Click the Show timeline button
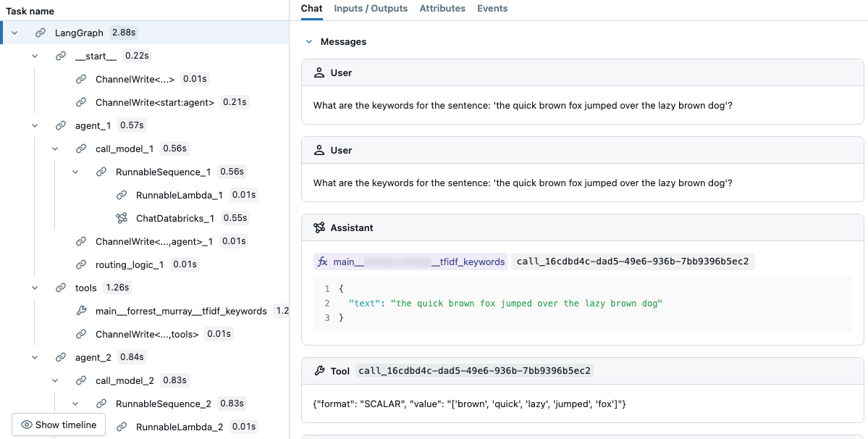868x439 pixels. pos(58,425)
